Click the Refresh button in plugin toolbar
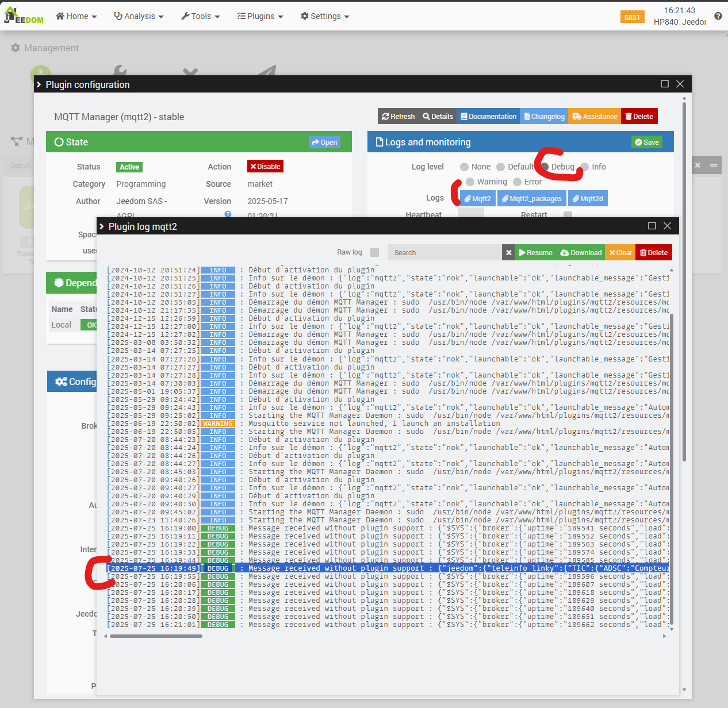728x708 pixels. coord(398,117)
